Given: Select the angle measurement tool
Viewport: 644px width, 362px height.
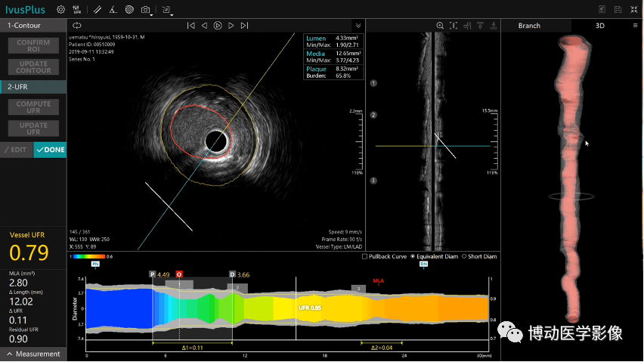Looking at the screenshot, I should [113, 10].
